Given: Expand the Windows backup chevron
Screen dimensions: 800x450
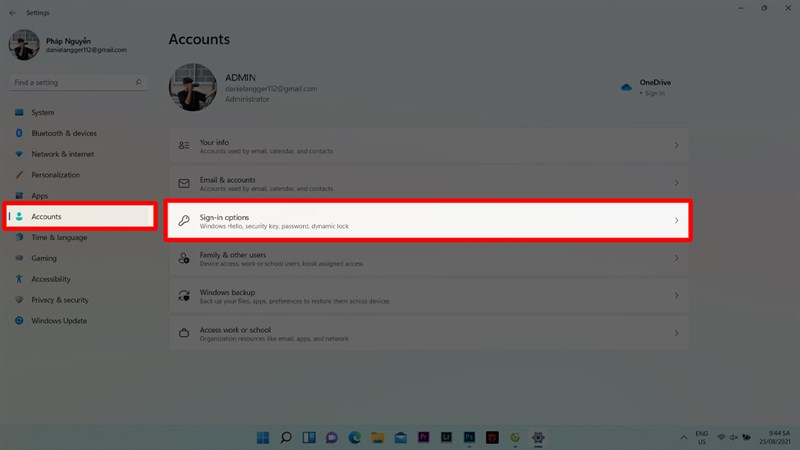Looking at the screenshot, I should pyautogui.click(x=676, y=295).
